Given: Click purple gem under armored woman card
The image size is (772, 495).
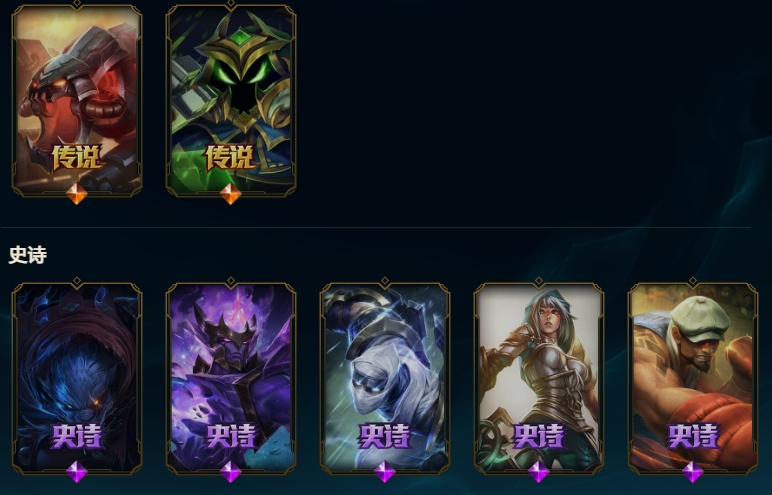Looking at the screenshot, I should (x=539, y=472).
